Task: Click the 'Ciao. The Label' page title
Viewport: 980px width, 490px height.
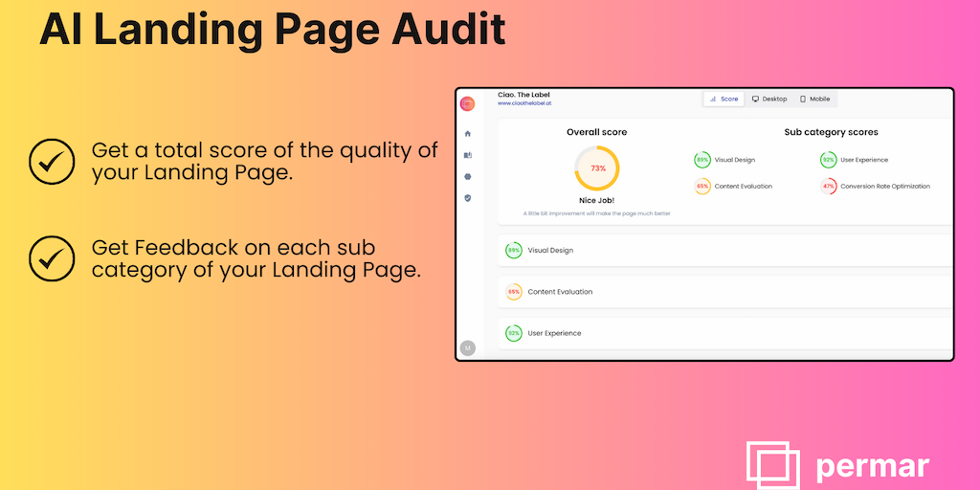Action: point(523,95)
